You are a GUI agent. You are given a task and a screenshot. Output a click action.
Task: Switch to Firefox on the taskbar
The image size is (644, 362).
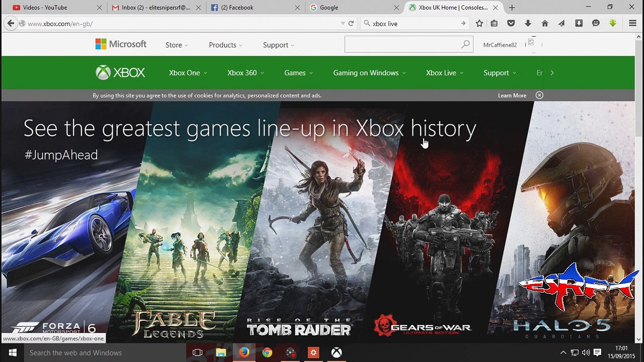click(244, 353)
